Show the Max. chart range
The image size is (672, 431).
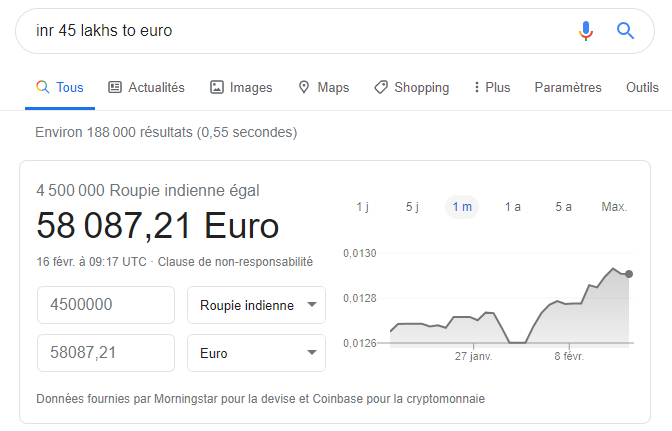(614, 207)
